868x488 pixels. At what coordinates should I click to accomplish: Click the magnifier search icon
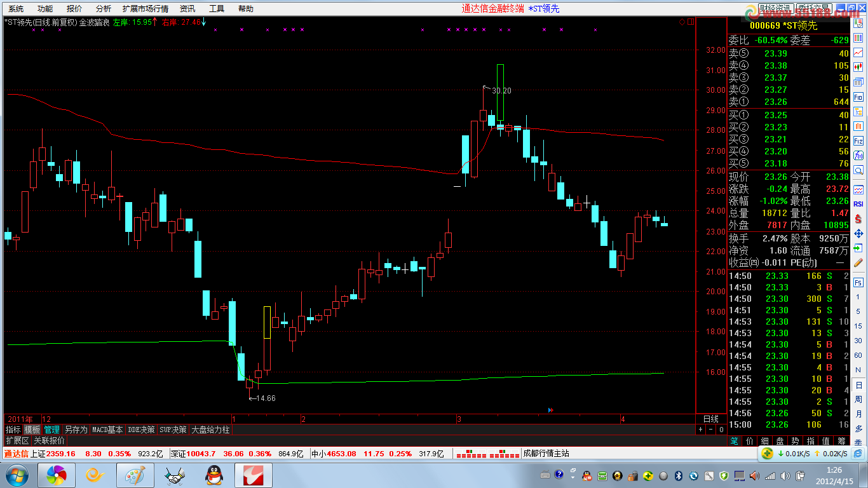858,170
